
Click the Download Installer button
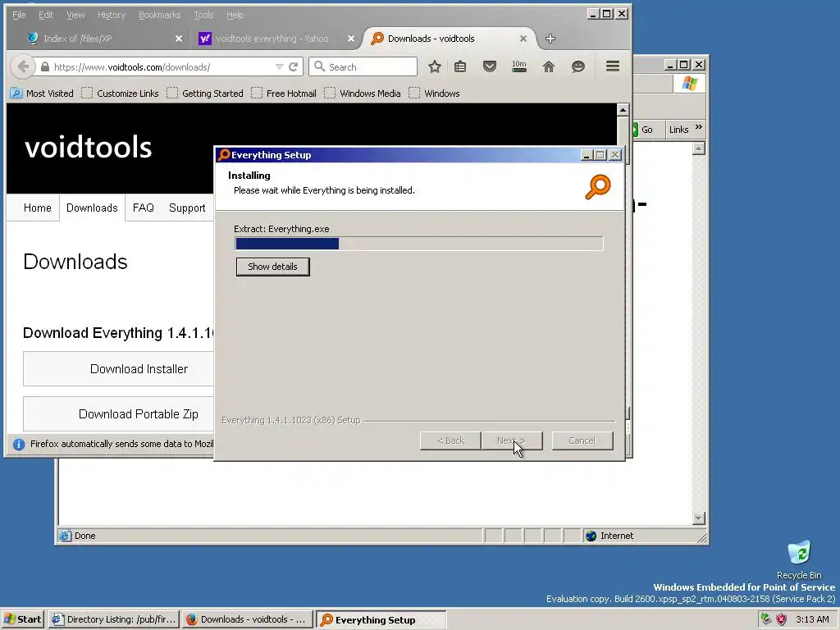click(x=118, y=369)
